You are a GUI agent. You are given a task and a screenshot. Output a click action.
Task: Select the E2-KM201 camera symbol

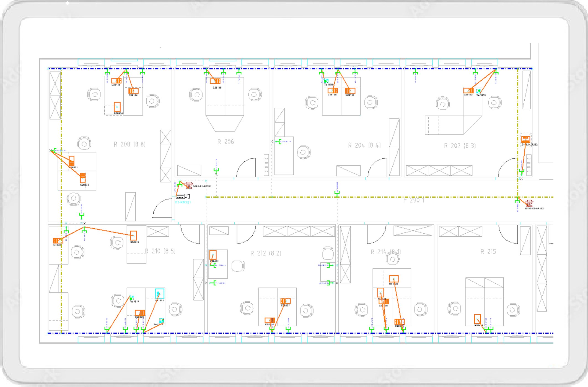pos(183,196)
